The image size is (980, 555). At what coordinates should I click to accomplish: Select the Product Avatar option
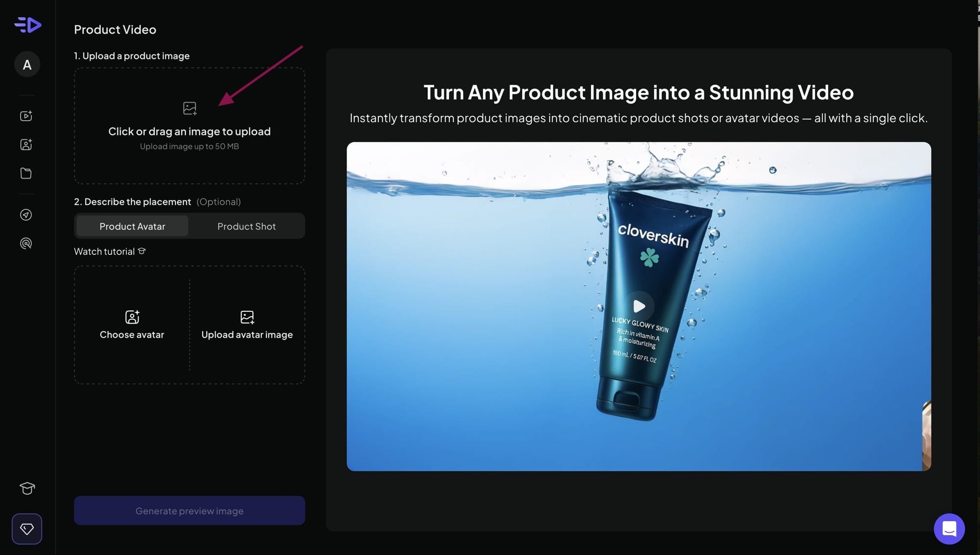click(x=132, y=226)
